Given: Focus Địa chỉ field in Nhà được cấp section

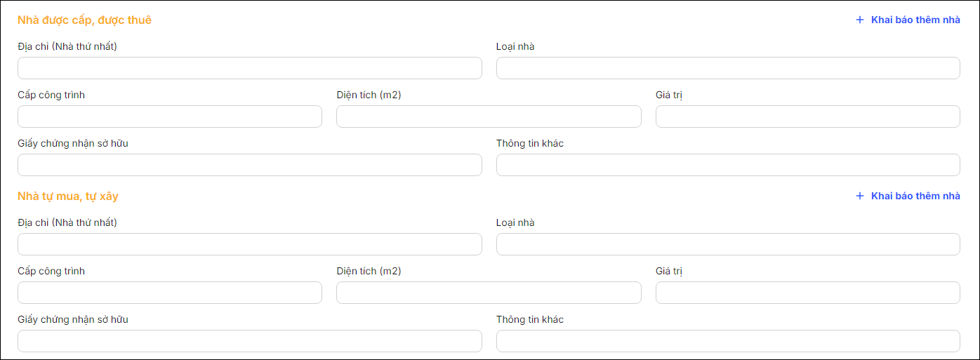Looking at the screenshot, I should (x=249, y=68).
